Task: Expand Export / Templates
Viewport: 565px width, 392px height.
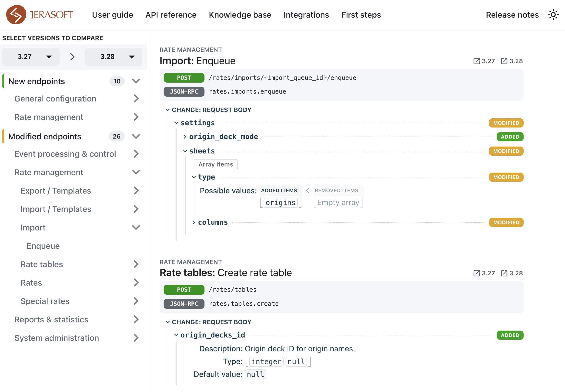Action: 136,191
